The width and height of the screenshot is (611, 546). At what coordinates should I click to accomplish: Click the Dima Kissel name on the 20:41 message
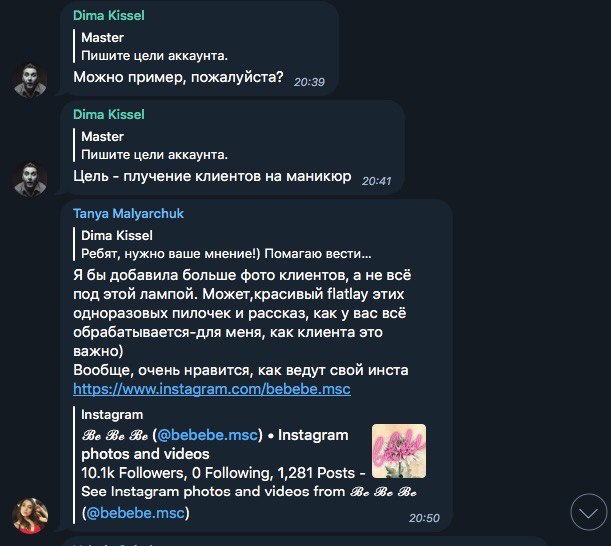click(109, 115)
